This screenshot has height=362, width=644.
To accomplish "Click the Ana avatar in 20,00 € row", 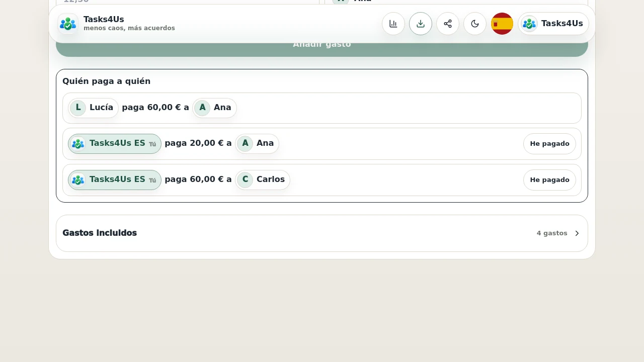I will coord(245,143).
